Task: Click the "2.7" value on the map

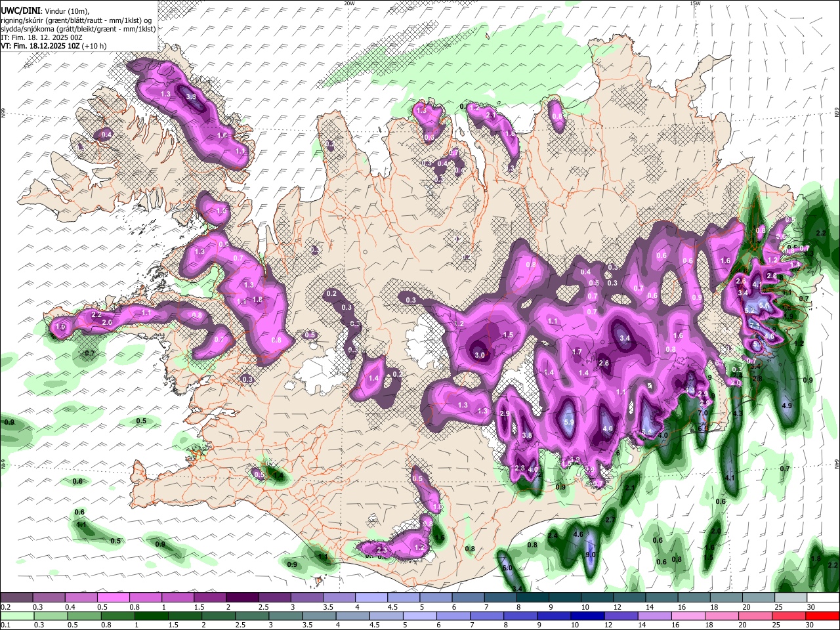Action: pyautogui.click(x=610, y=520)
